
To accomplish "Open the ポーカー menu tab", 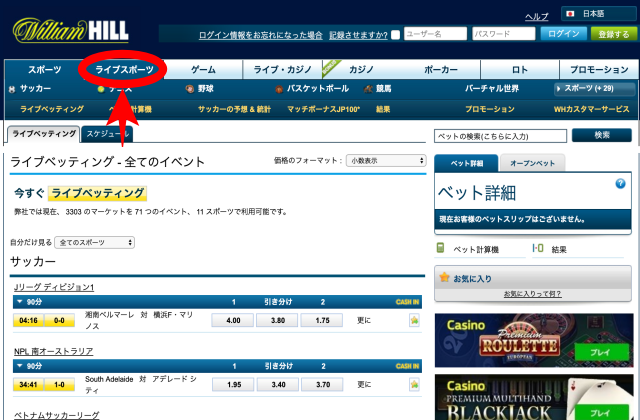I will click(440, 70).
